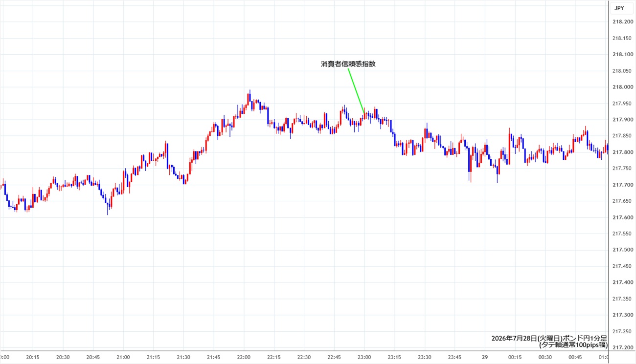Click the 23:00 time axis label
636x364 pixels.
(364, 357)
